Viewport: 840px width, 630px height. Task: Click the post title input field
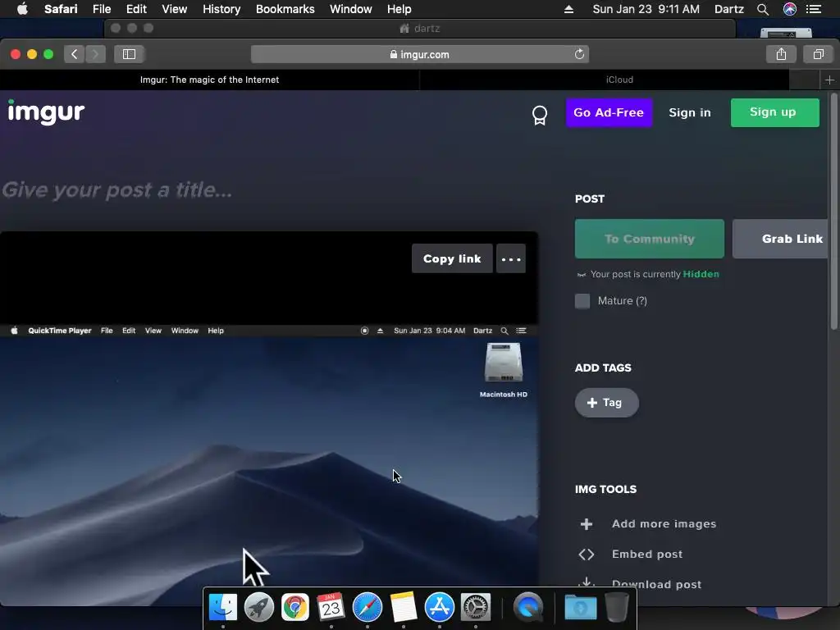(268, 189)
